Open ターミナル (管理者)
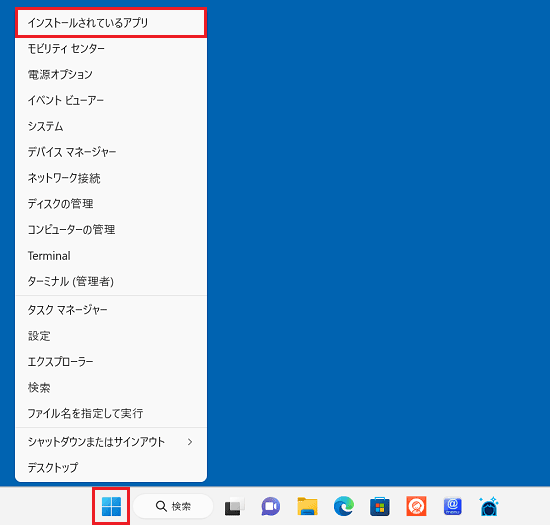The height and width of the screenshot is (525, 550). pos(111,281)
